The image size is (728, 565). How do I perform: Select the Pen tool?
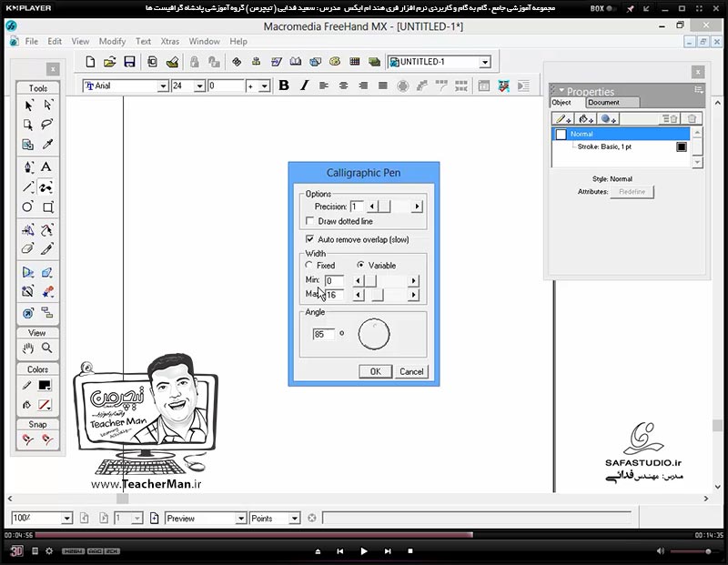point(28,166)
